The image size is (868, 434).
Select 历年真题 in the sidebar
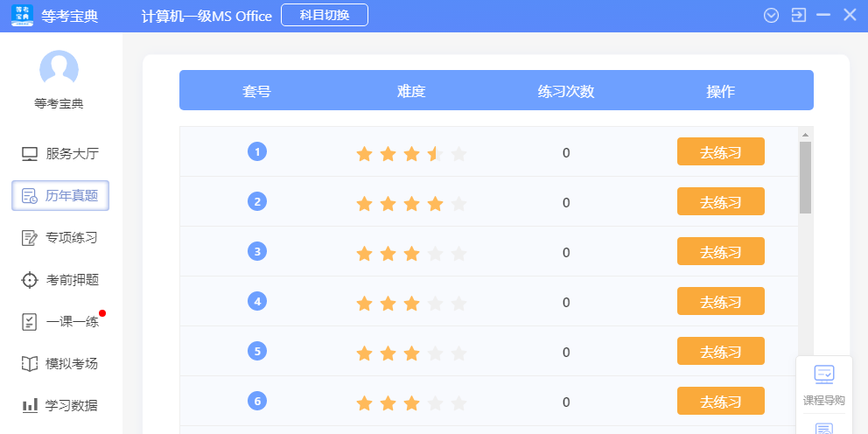[60, 195]
